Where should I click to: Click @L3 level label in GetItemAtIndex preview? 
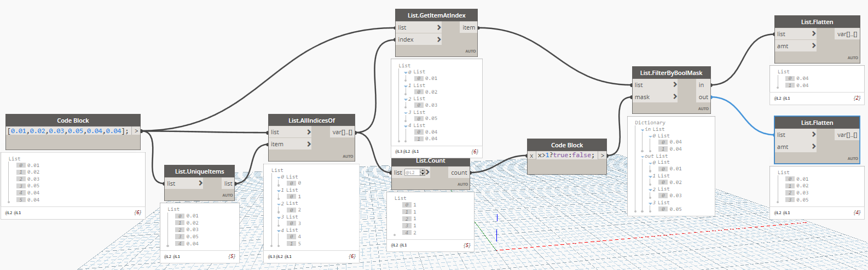(399, 152)
